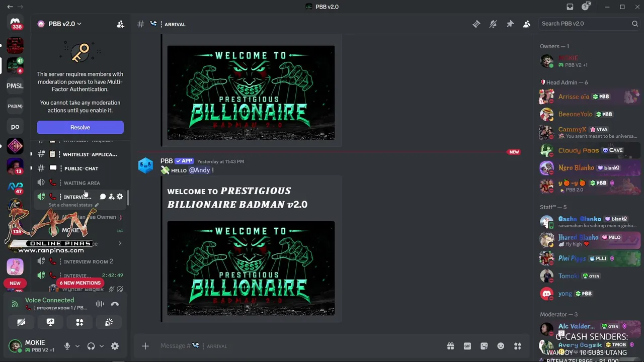Open the public-chat channel
644x362 pixels.
coord(80,168)
